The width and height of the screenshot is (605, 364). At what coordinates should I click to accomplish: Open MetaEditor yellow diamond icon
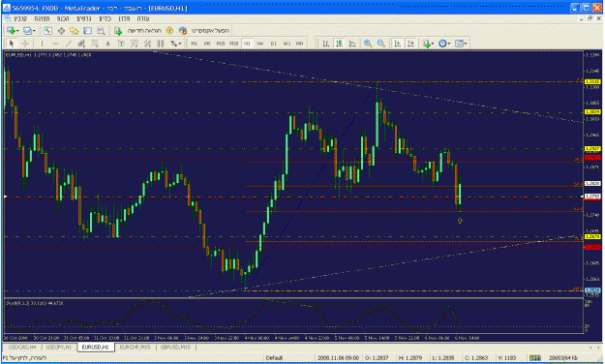[169, 30]
